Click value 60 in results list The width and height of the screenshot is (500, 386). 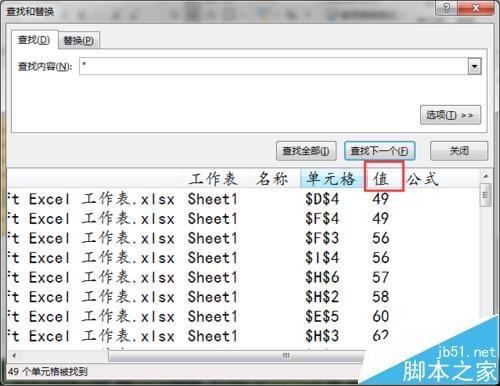click(381, 316)
